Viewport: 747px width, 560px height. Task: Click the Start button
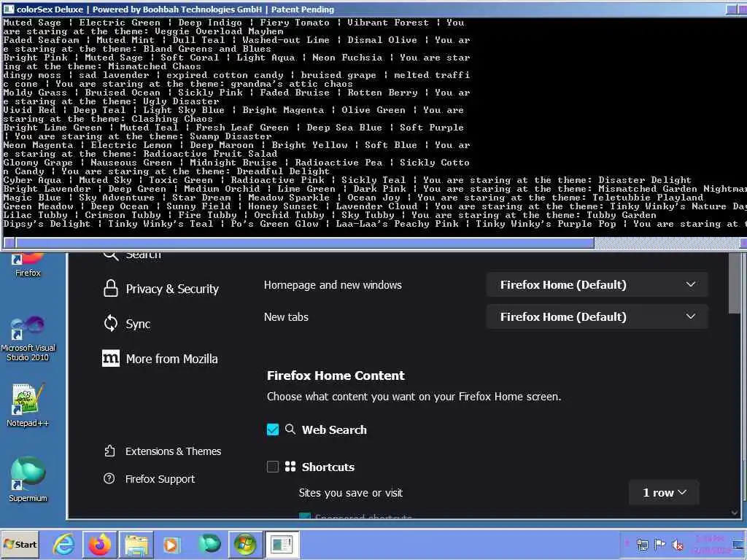[x=20, y=544]
